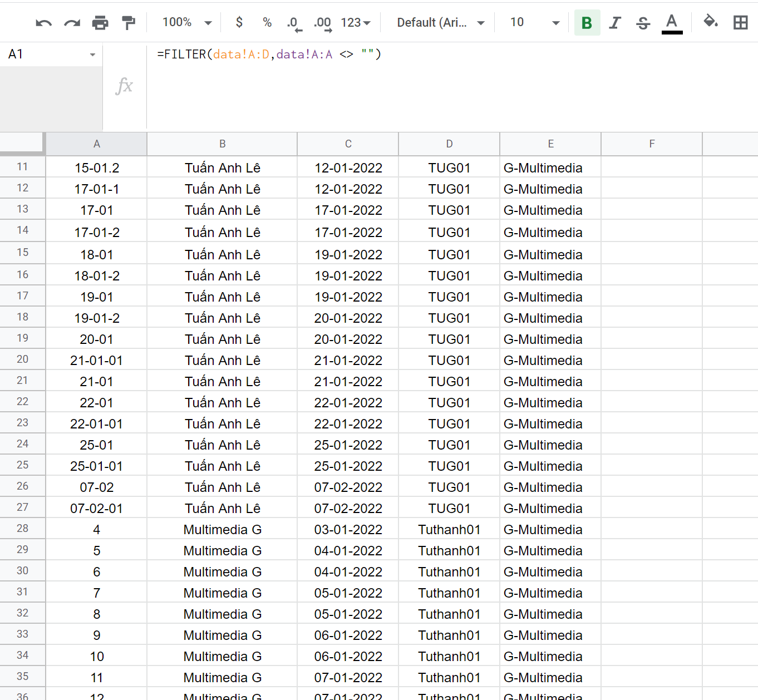Click Multimedia G in row 28

click(x=222, y=529)
